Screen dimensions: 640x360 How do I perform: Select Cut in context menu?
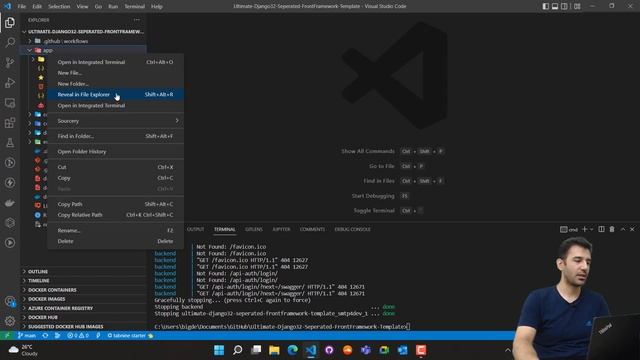[x=116, y=167]
